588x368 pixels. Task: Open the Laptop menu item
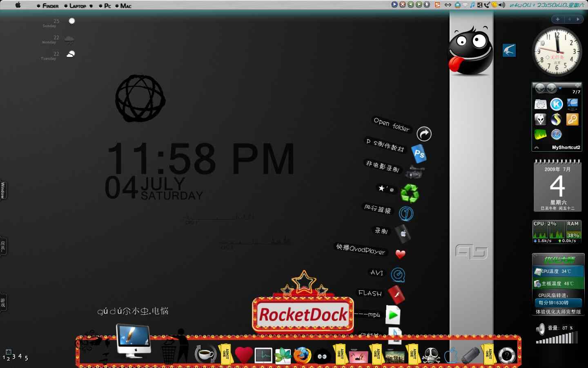78,6
